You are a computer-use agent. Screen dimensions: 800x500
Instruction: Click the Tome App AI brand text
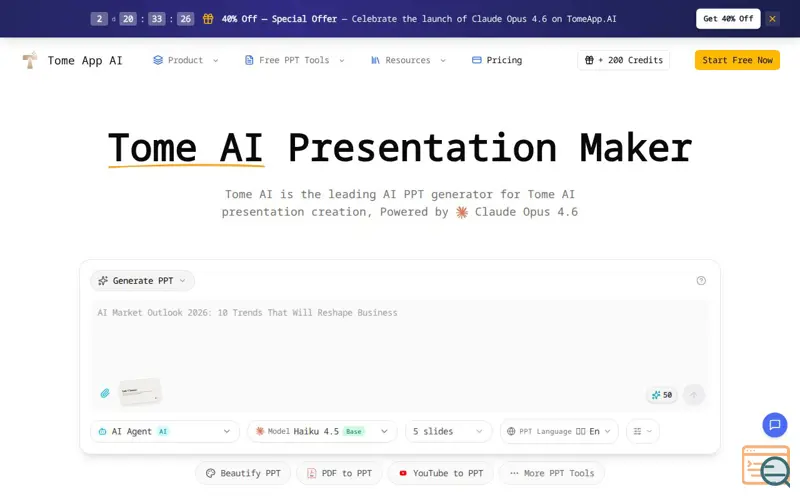[x=85, y=61]
